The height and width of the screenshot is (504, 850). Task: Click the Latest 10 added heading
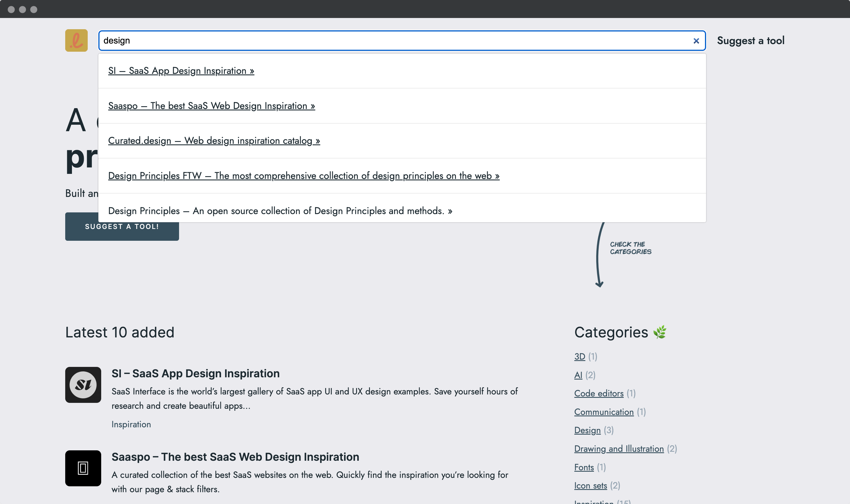click(119, 332)
